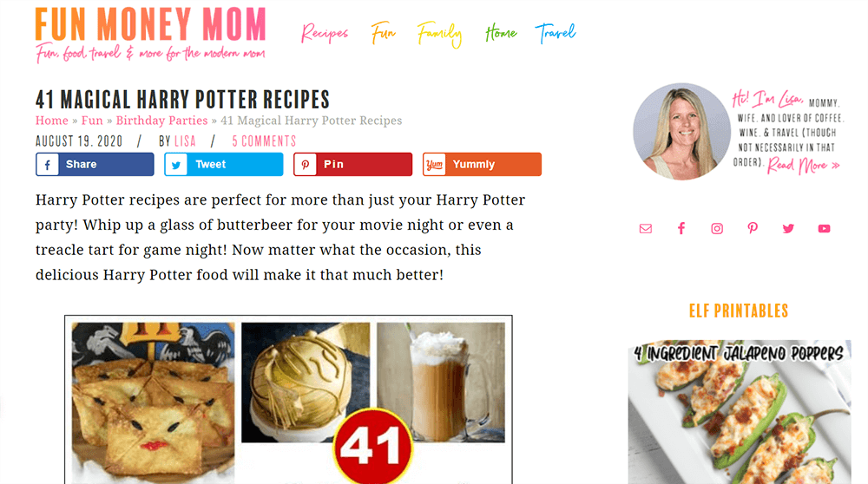Click the Birthday Parties breadcrumb link
The image size is (868, 484).
(161, 121)
